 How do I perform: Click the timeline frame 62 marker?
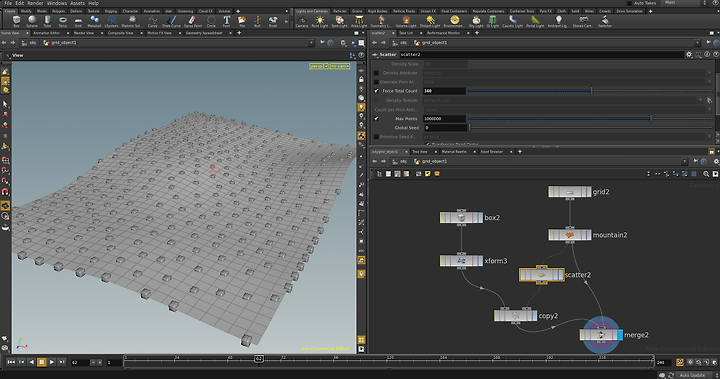(259, 358)
